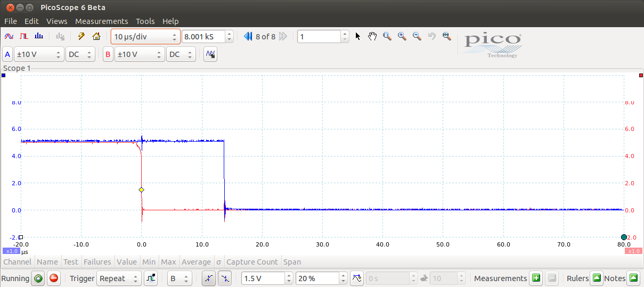The width and height of the screenshot is (644, 287).
Task: Click the 1.5 V trigger threshold field
Action: tap(264, 278)
